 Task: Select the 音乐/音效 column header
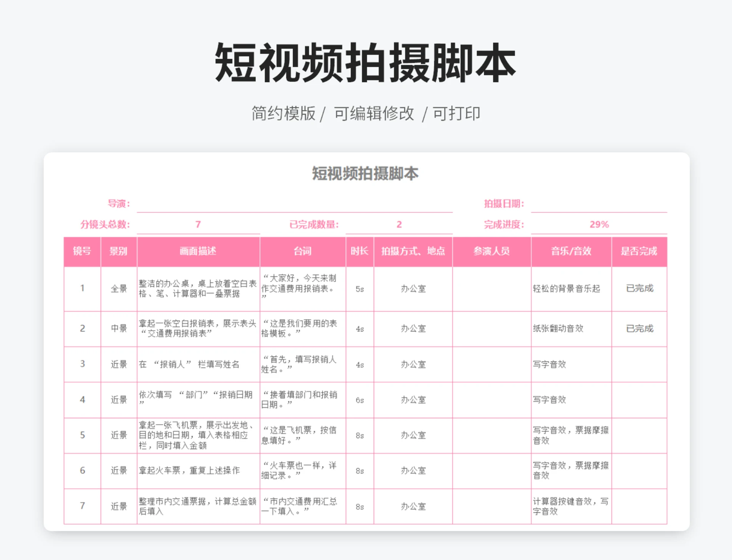(x=571, y=251)
